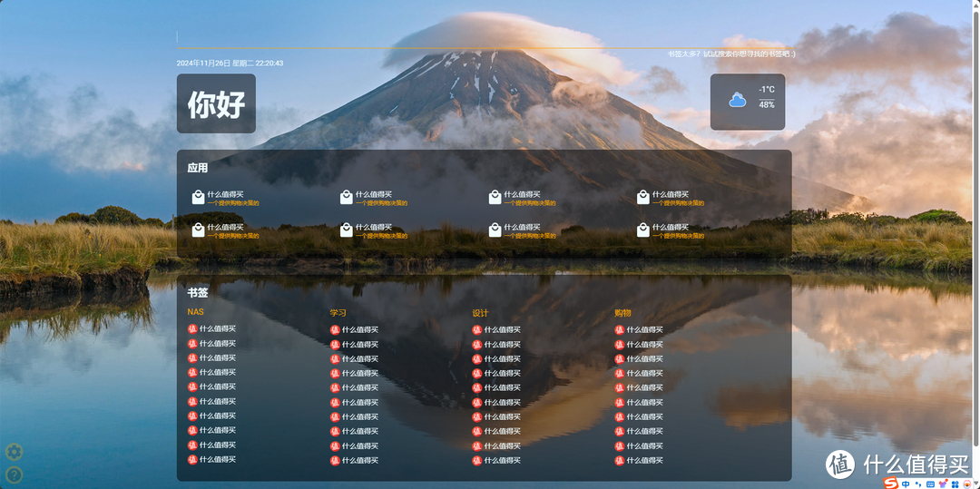Open last 什么值得买 bookmark under 购物
Viewport: 980px width, 489px height.
[x=639, y=460]
